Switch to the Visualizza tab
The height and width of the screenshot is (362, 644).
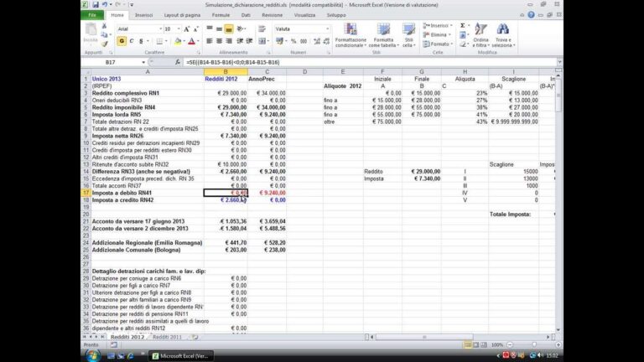[x=304, y=15]
